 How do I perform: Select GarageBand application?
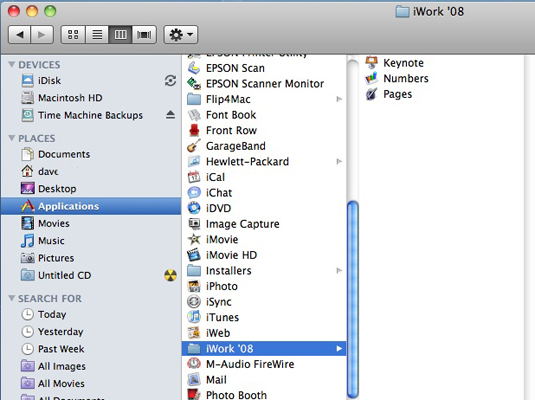pos(264,146)
